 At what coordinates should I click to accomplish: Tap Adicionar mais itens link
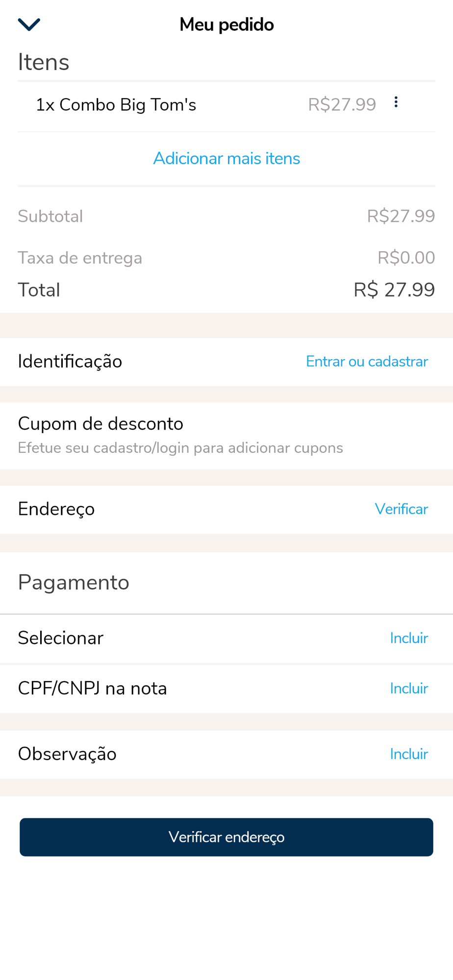[x=226, y=158]
